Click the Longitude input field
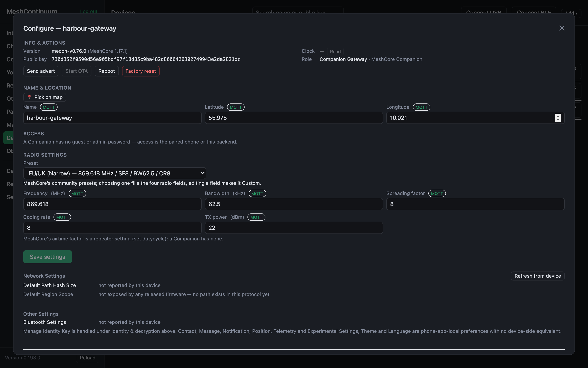 pyautogui.click(x=475, y=118)
